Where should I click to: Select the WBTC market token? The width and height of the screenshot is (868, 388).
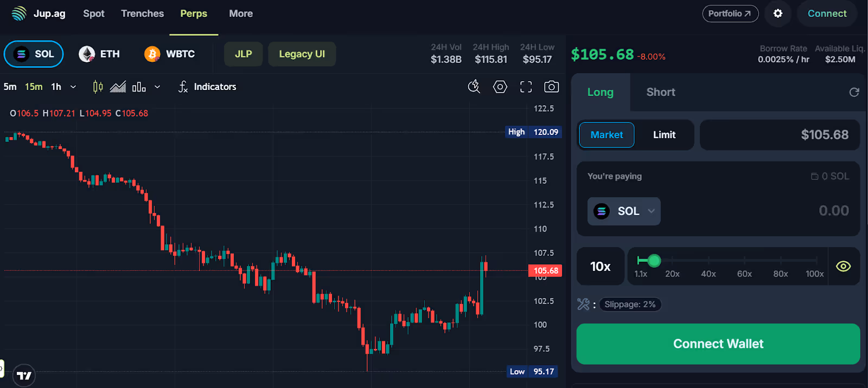pyautogui.click(x=170, y=54)
